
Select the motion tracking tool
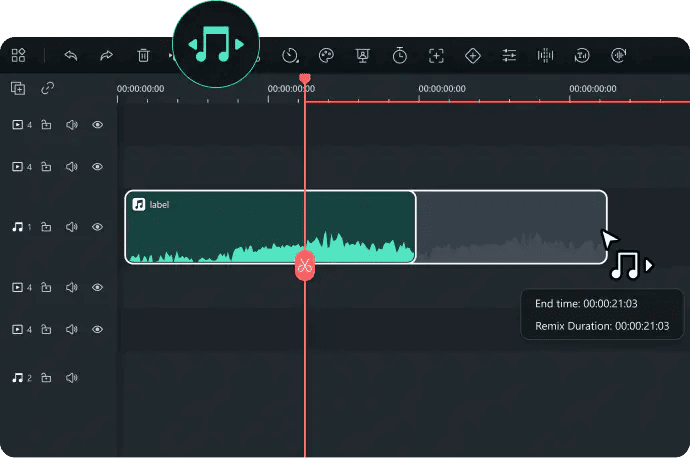(436, 56)
